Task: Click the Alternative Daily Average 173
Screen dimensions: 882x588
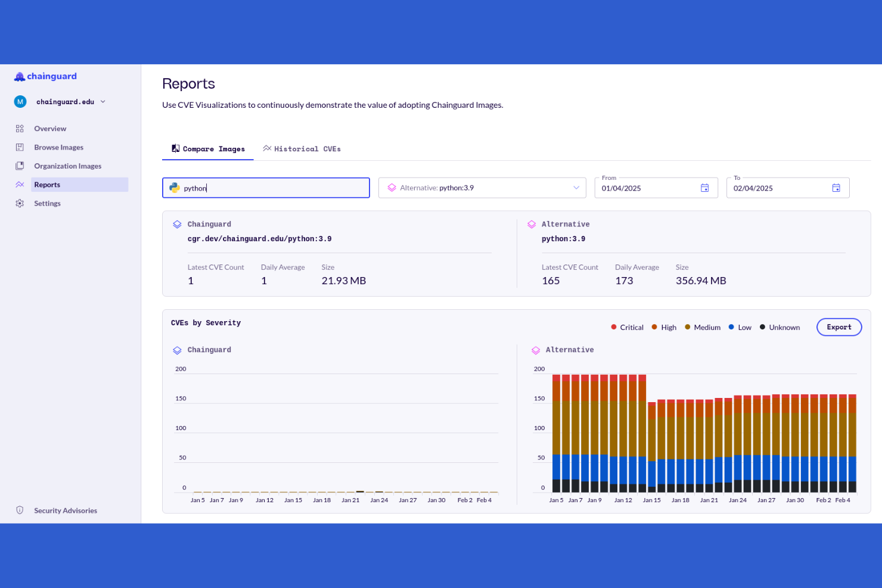Action: pyautogui.click(x=624, y=281)
